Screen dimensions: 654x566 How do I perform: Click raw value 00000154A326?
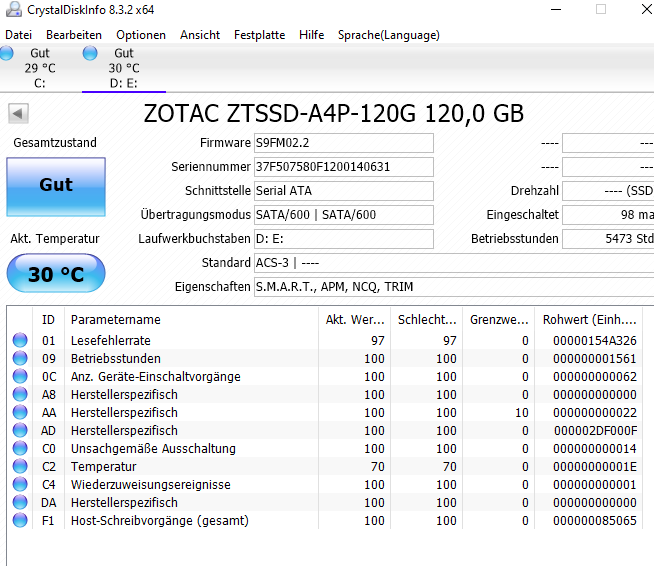pos(595,340)
